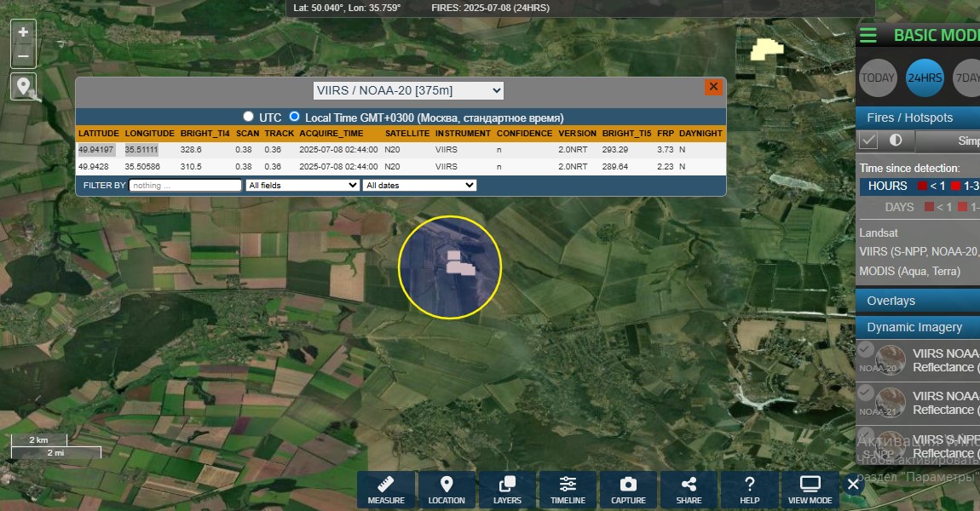Open the CAPTURE screenshot tool
The image size is (980, 511).
click(628, 490)
